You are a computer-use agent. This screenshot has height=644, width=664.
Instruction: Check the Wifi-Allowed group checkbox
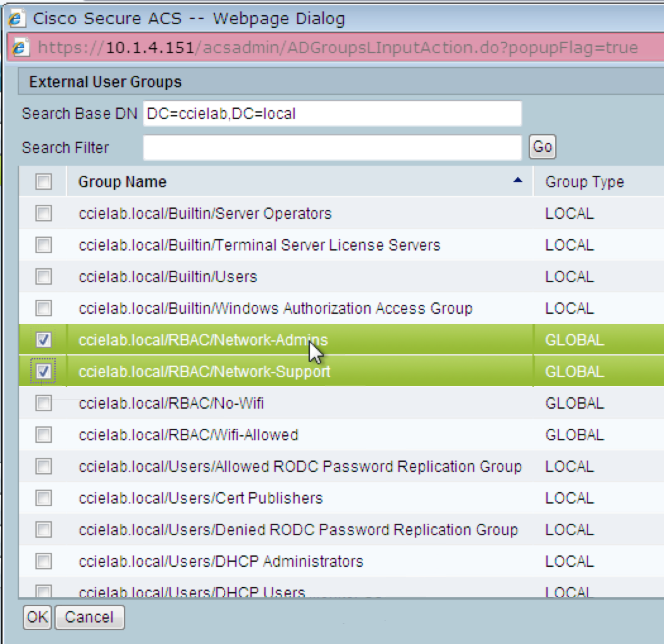click(x=42, y=435)
